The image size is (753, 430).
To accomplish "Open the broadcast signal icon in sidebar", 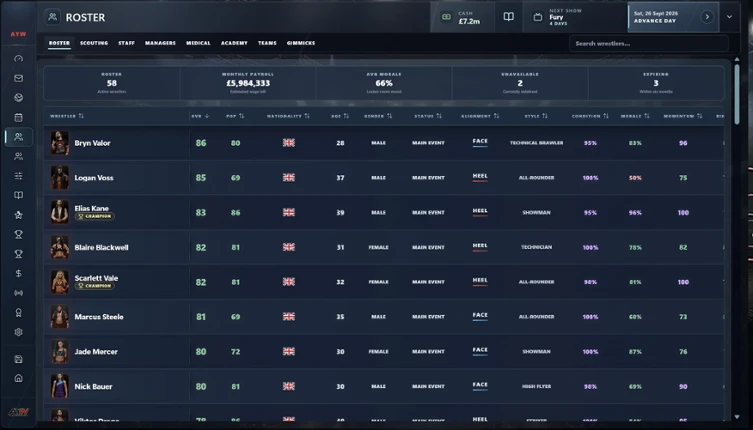I will click(18, 293).
